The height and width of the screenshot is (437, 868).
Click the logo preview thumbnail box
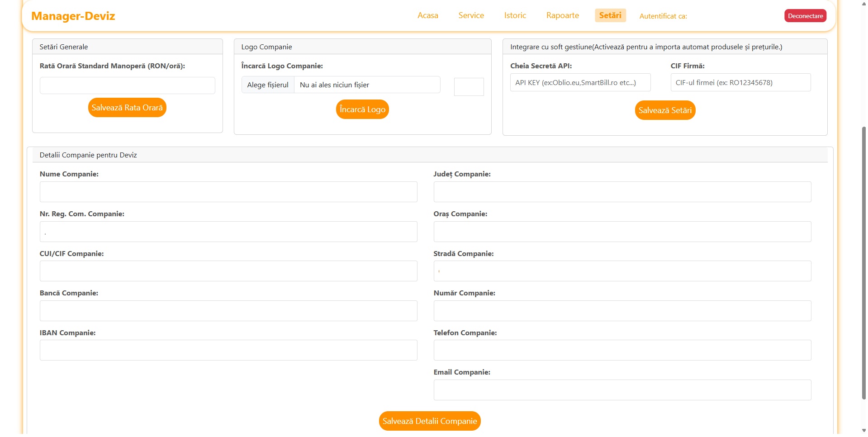pyautogui.click(x=469, y=87)
